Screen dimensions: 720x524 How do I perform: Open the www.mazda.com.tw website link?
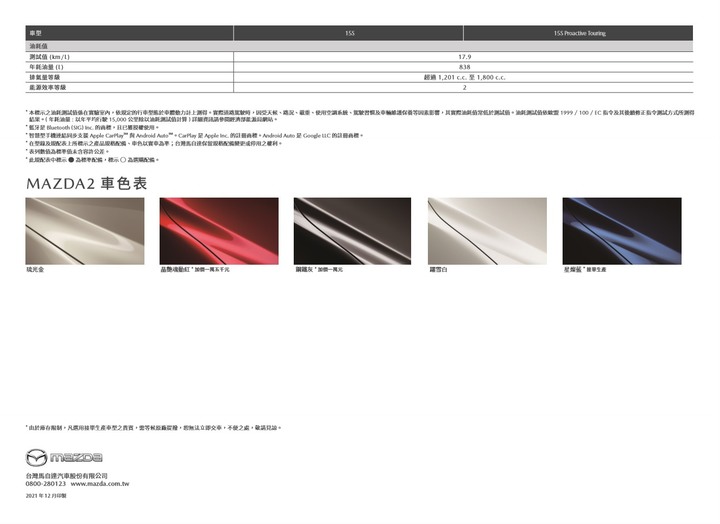click(100, 484)
